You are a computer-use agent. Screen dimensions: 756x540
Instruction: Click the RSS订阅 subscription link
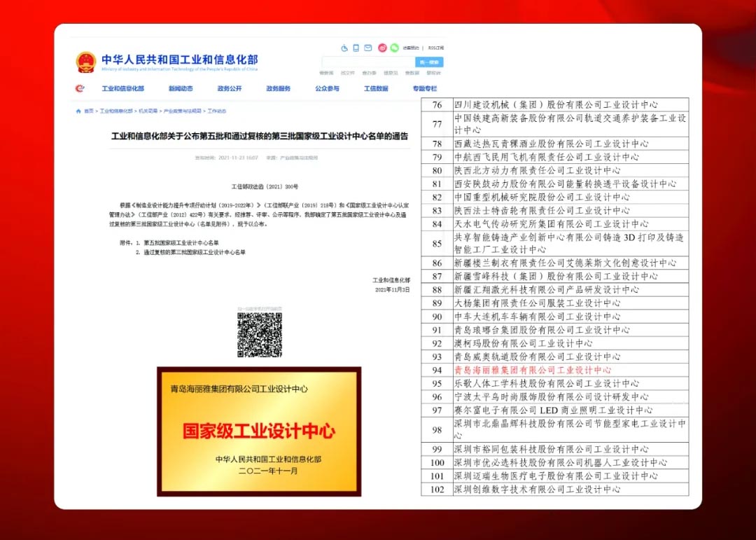435,48
